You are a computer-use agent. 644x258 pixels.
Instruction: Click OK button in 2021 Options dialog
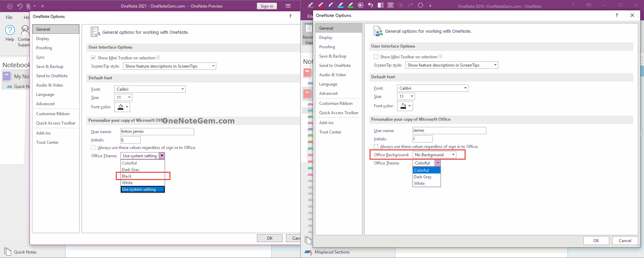[270, 238]
